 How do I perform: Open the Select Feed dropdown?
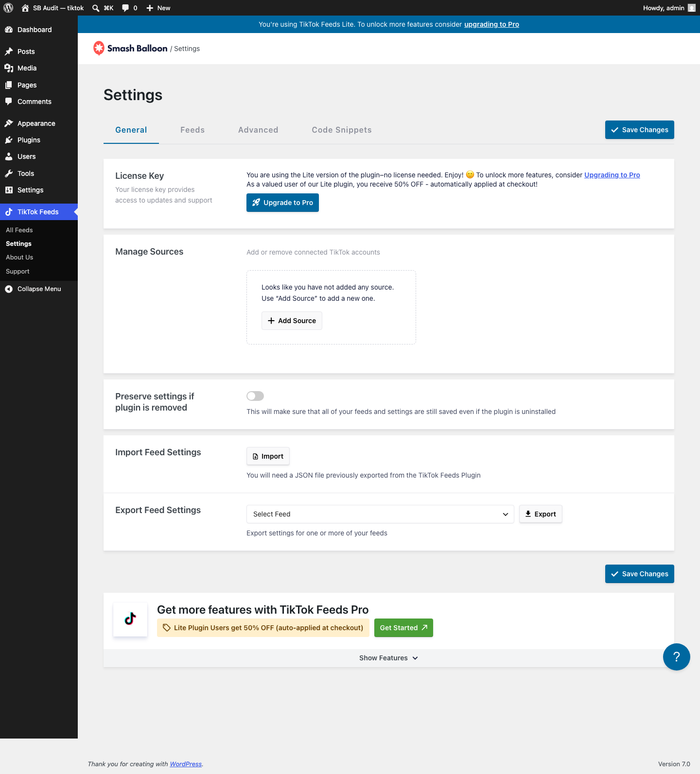click(x=380, y=514)
